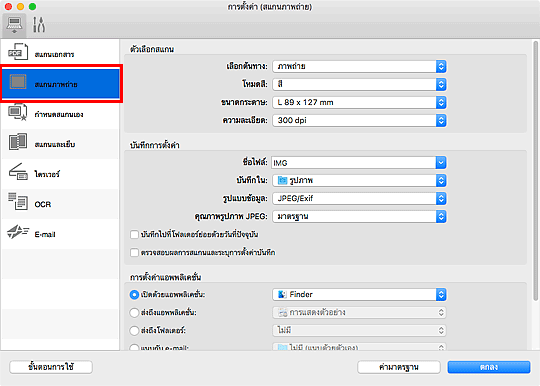Select the สแกนและเย็บ scan and stitch icon

[18, 142]
